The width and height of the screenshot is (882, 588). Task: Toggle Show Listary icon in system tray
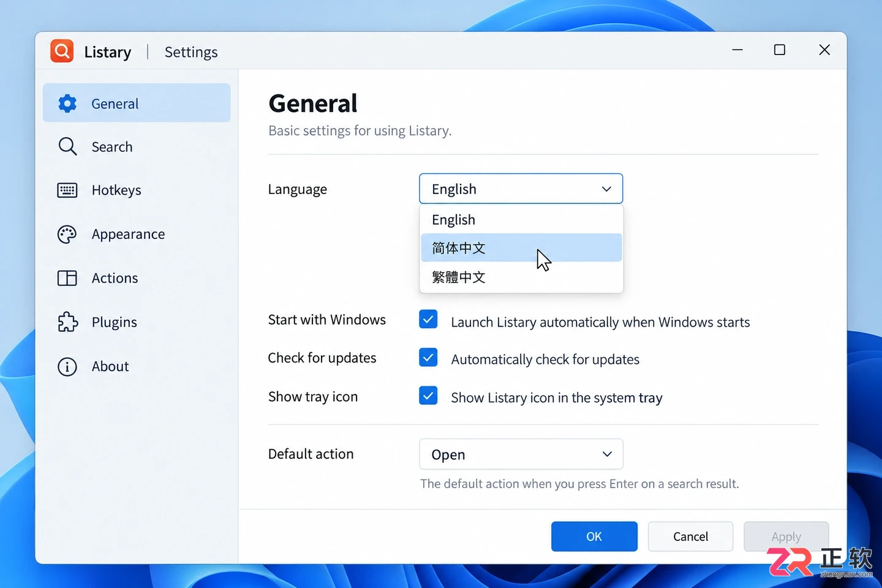click(x=428, y=396)
